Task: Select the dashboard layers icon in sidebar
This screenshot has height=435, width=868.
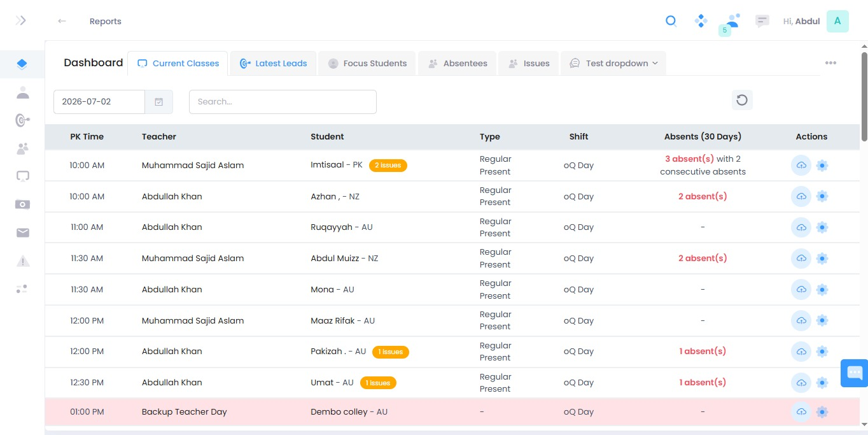Action: pyautogui.click(x=22, y=64)
